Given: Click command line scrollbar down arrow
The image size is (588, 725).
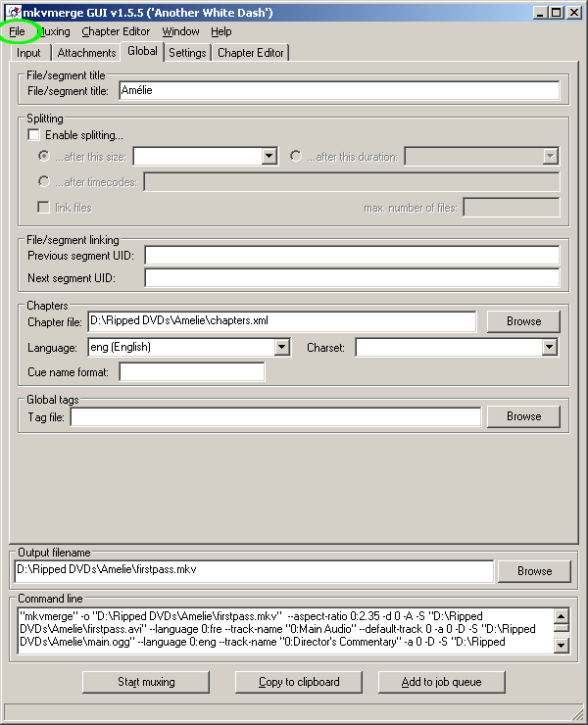Looking at the screenshot, I should pos(562,645).
